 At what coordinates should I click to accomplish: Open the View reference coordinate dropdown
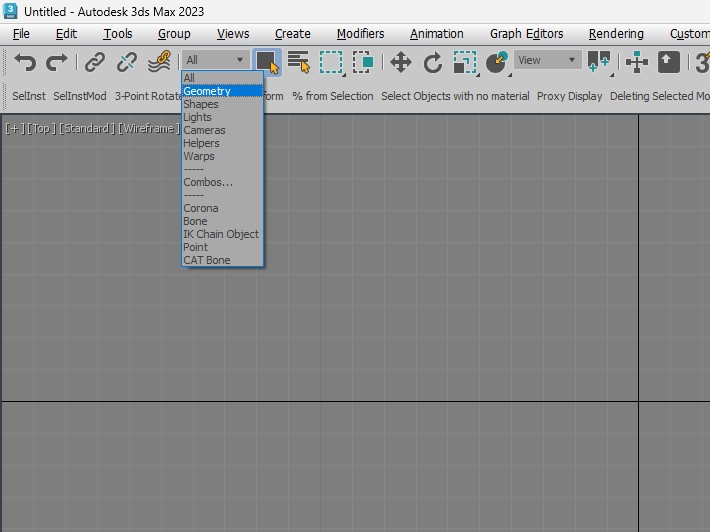(547, 60)
